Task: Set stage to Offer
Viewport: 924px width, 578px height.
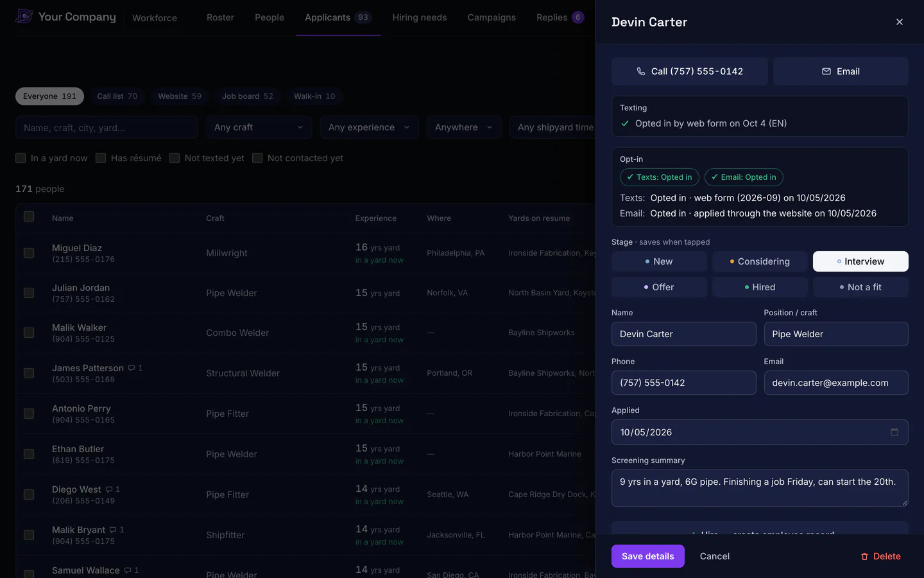Action: click(x=659, y=287)
